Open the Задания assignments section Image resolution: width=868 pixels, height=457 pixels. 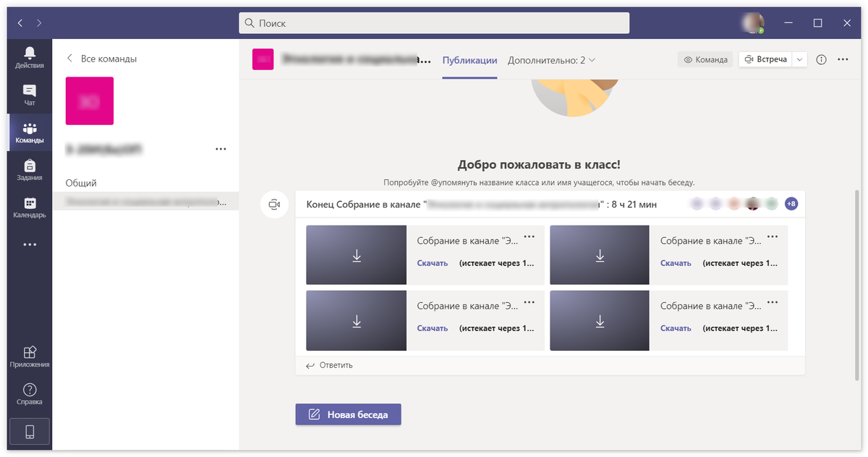[29, 169]
